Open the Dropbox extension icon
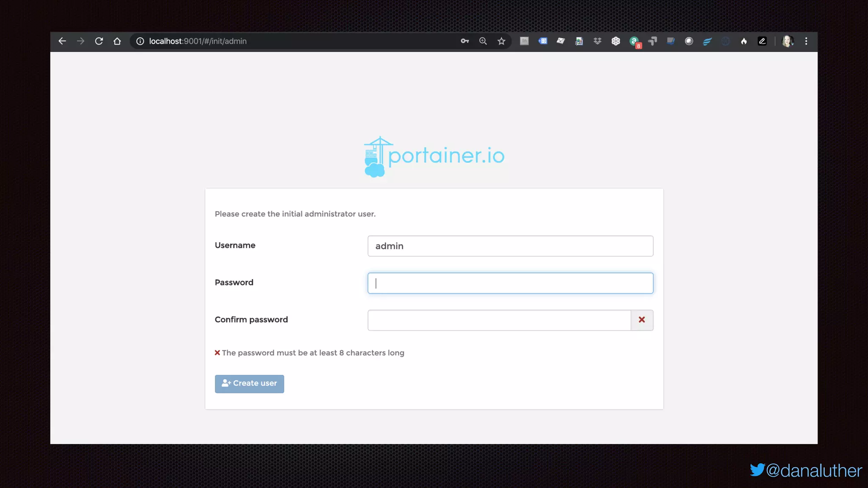The image size is (868, 488). [597, 41]
